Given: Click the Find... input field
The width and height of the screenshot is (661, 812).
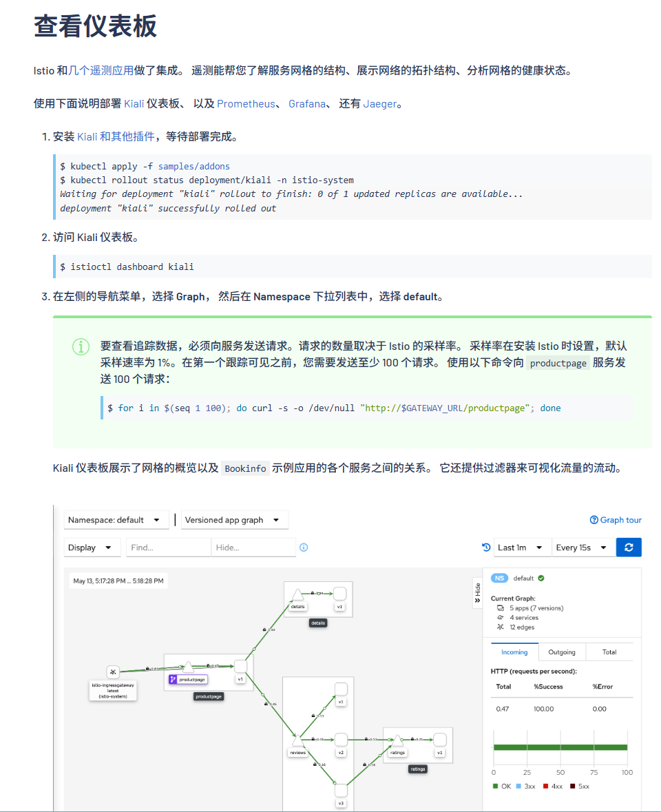Looking at the screenshot, I should coord(169,548).
